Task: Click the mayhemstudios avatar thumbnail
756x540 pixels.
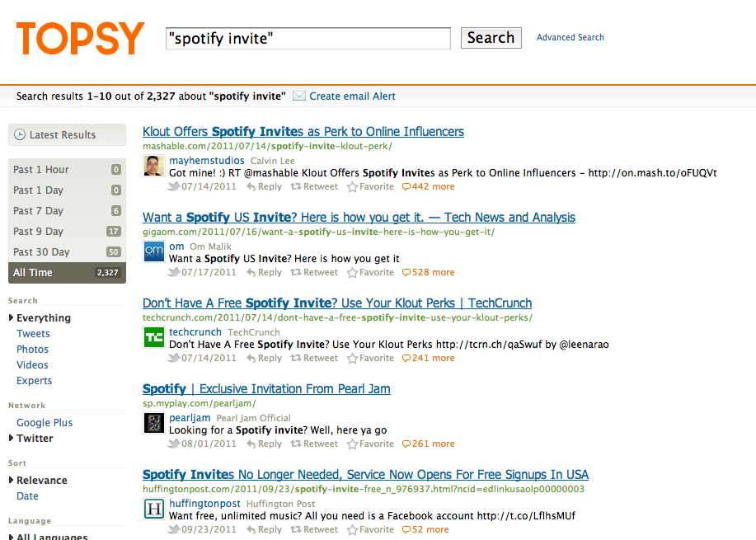Action: 153,166
